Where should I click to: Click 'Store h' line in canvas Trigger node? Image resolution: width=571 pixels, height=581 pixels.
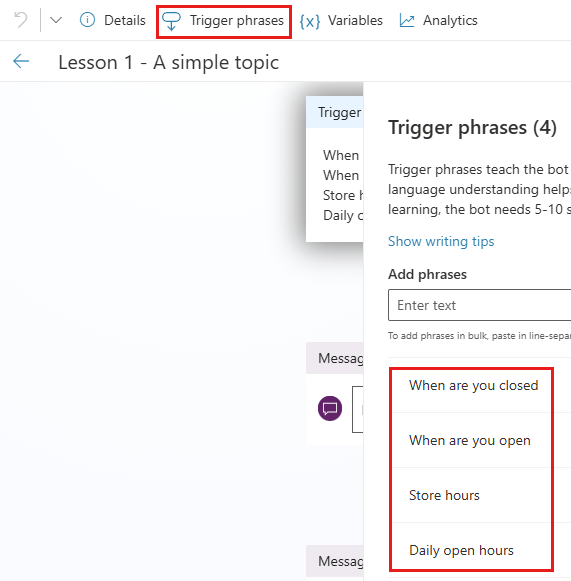[343, 195]
